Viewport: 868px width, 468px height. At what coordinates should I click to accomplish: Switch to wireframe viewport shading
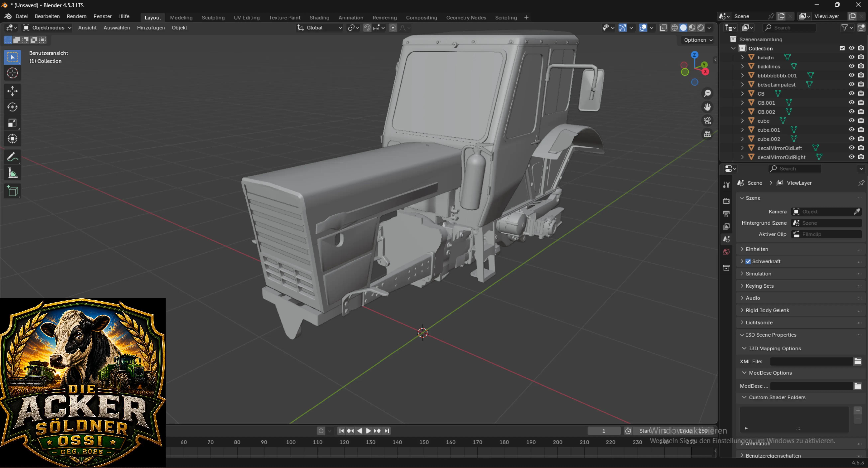675,28
